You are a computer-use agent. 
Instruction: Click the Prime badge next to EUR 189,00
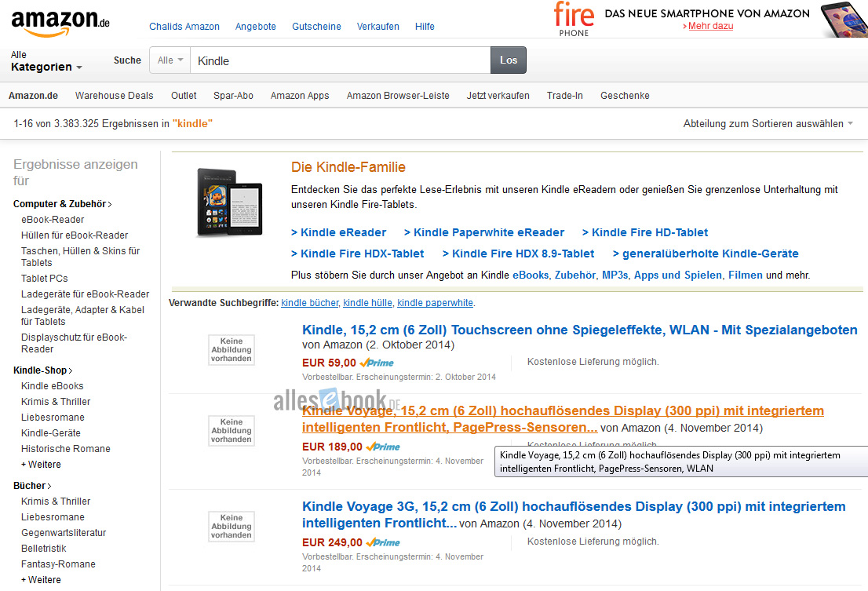point(382,447)
